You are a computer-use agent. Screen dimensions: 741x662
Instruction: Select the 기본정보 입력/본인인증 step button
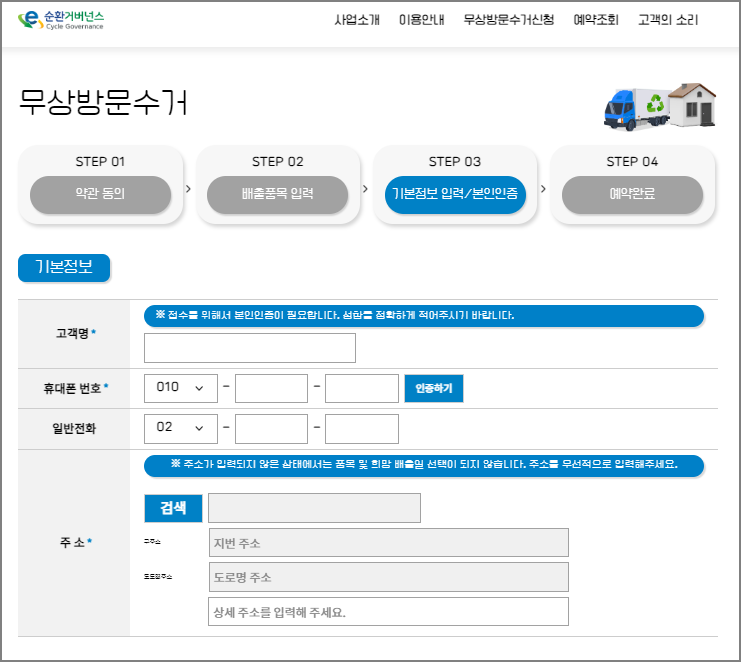pos(455,194)
